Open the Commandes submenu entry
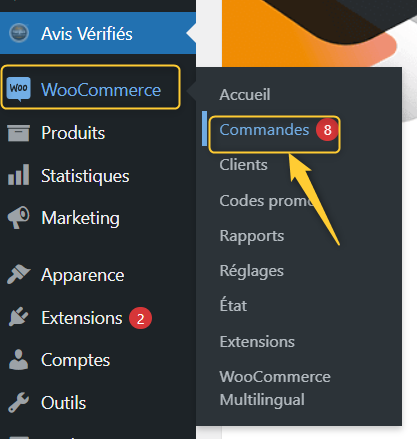The width and height of the screenshot is (417, 439). click(264, 130)
